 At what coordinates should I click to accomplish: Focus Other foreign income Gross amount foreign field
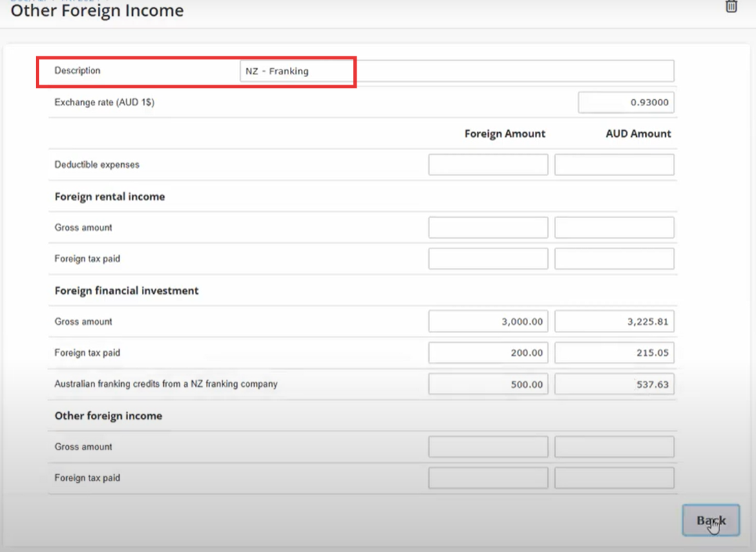click(x=488, y=447)
